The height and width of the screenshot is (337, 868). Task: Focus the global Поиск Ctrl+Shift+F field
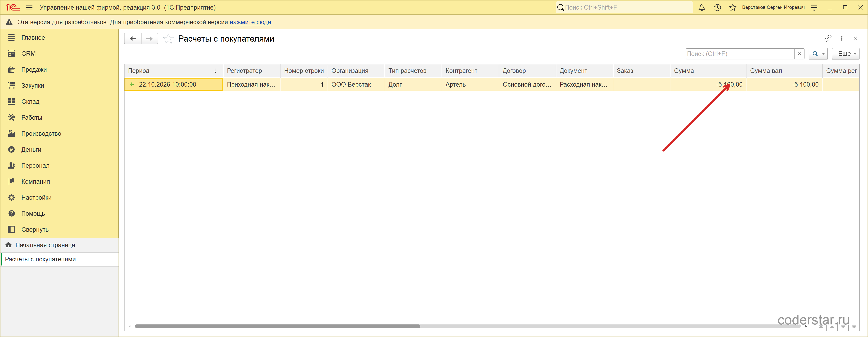coord(624,7)
